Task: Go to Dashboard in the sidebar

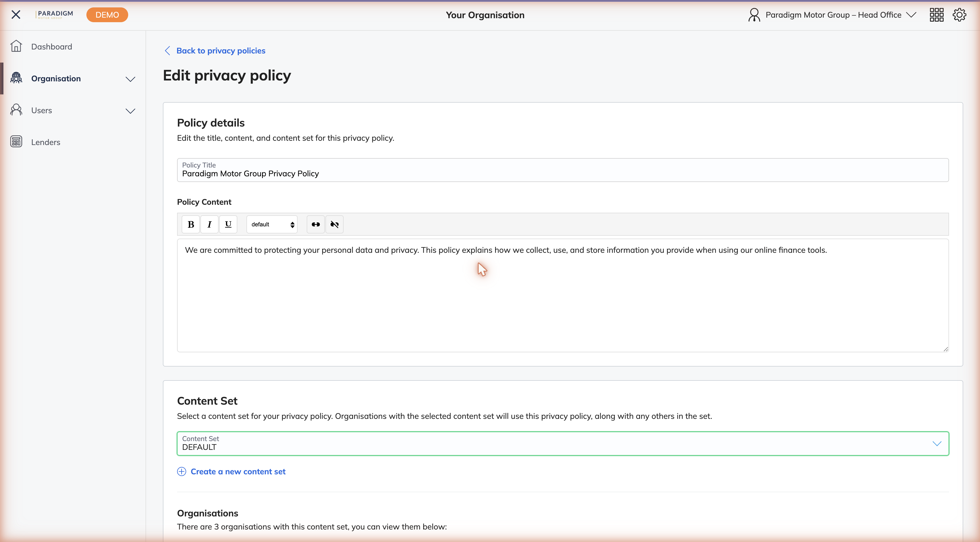Action: point(51,46)
